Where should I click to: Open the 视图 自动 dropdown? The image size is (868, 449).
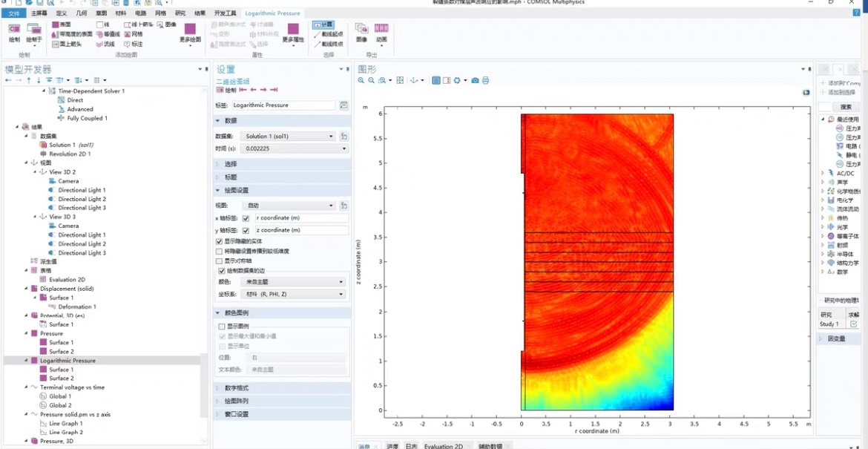[x=288, y=206]
